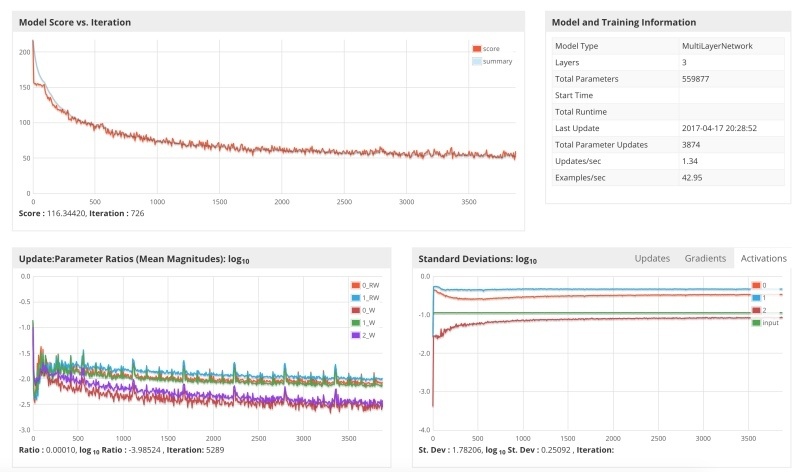Click the Model Type row in info table

pos(668,46)
